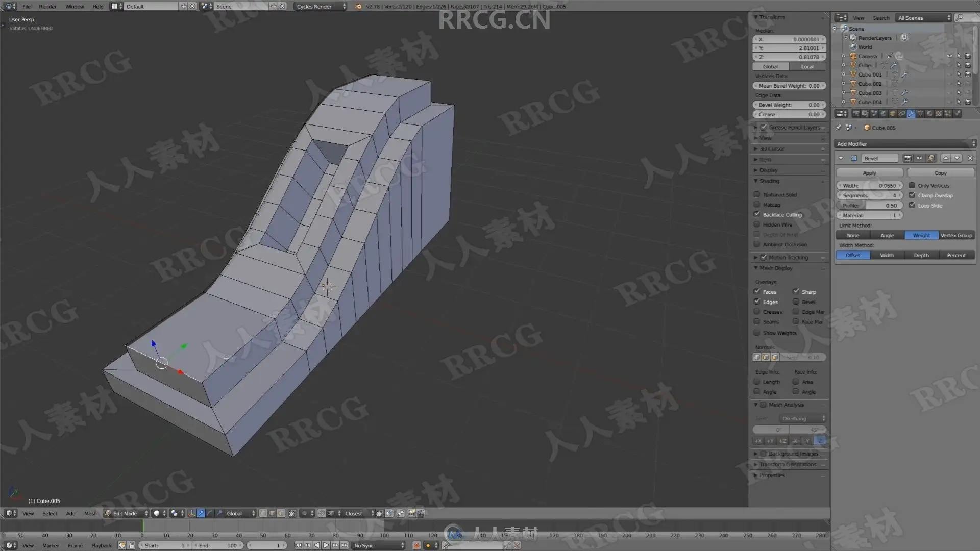The width and height of the screenshot is (980, 551).
Task: Uncheck Loop Slide option
Action: point(912,205)
